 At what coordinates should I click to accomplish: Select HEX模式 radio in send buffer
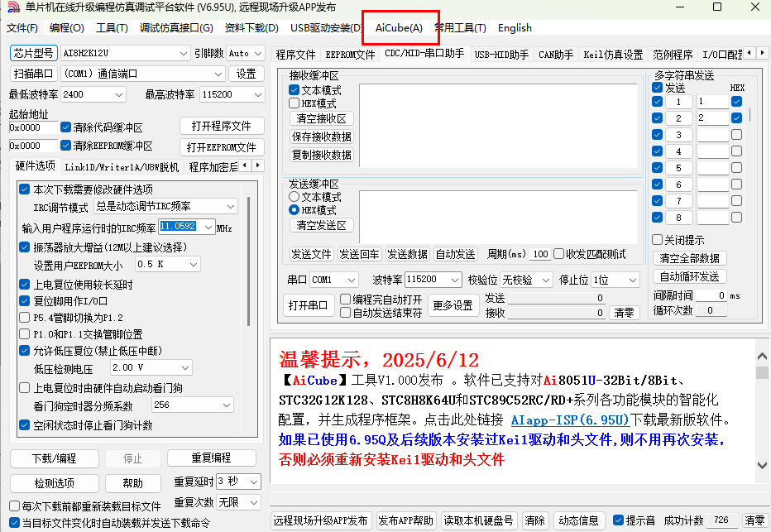[x=294, y=210]
